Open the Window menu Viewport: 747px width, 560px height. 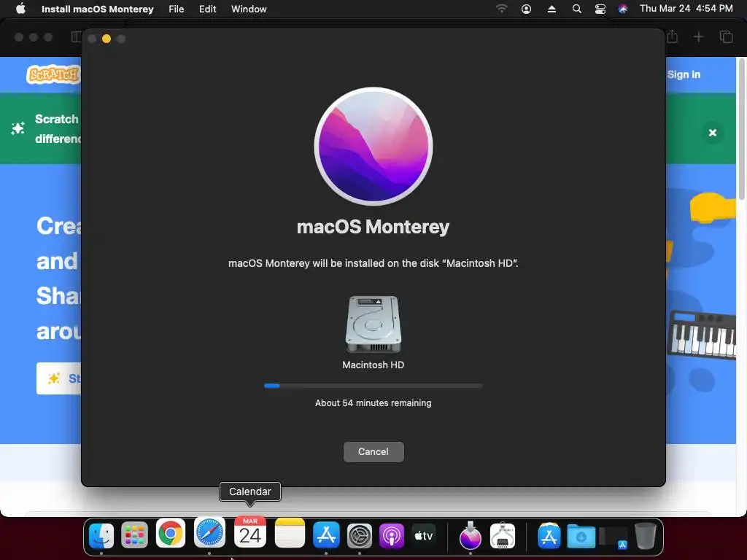[x=249, y=9]
